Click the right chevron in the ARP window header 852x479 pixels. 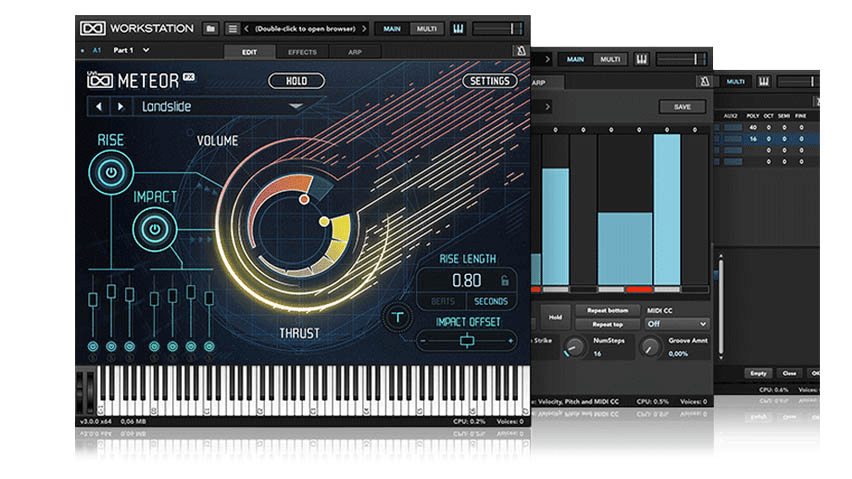[547, 59]
